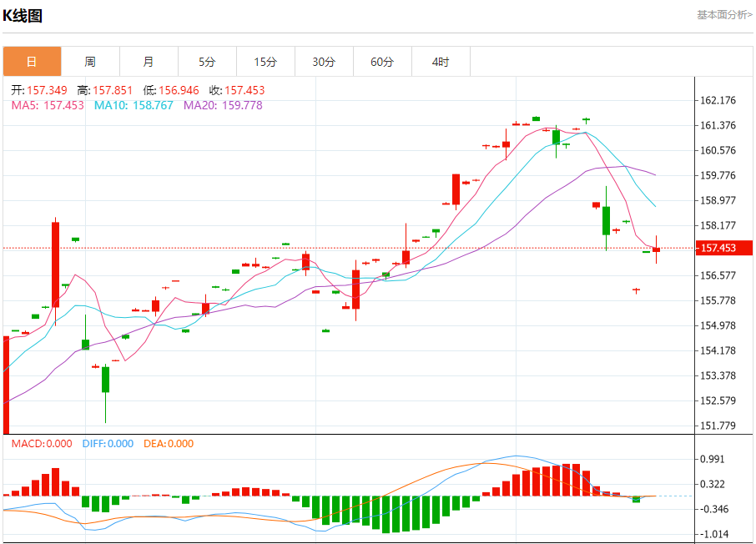
Task: Click the K线图 chart title
Action: 23,15
